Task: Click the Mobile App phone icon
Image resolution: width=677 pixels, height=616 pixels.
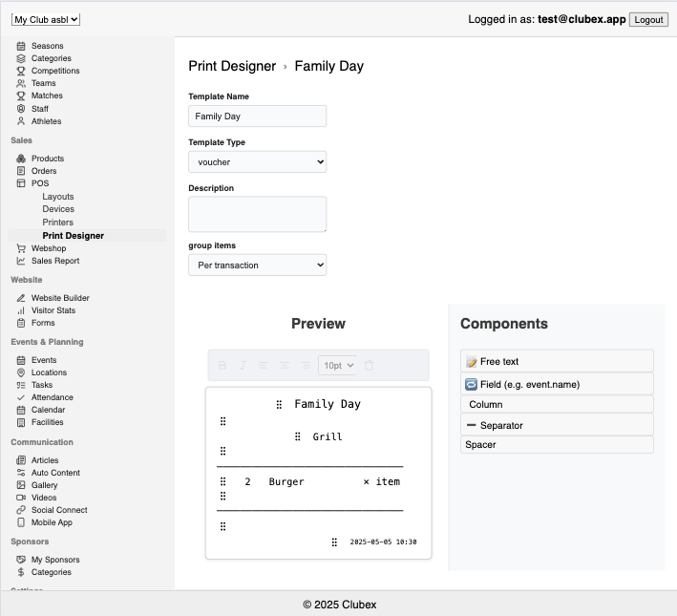Action: (x=21, y=522)
